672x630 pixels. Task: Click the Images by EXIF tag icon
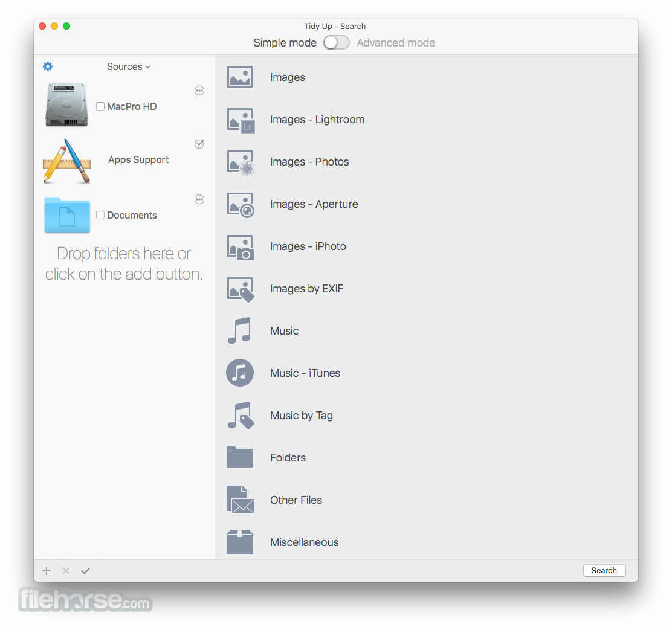click(241, 289)
